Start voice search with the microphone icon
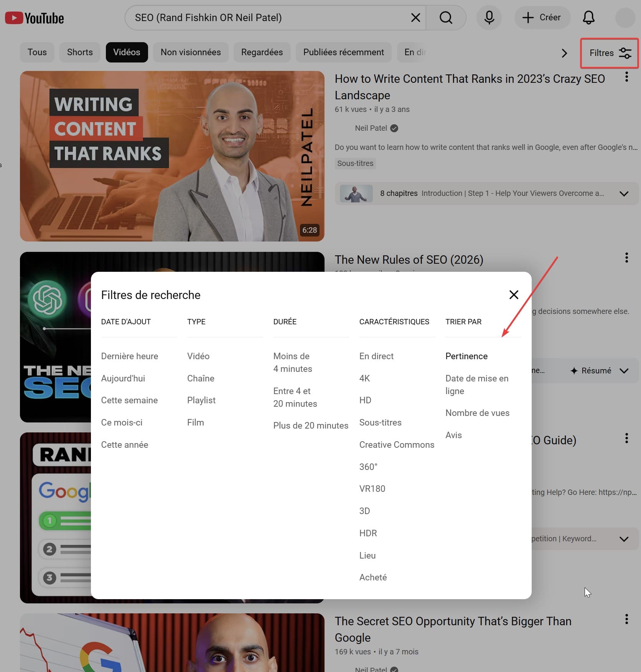Image resolution: width=641 pixels, height=672 pixels. click(x=489, y=18)
